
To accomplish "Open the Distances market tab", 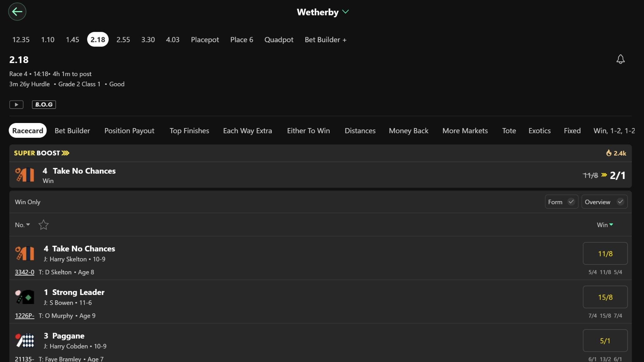I will tap(360, 131).
